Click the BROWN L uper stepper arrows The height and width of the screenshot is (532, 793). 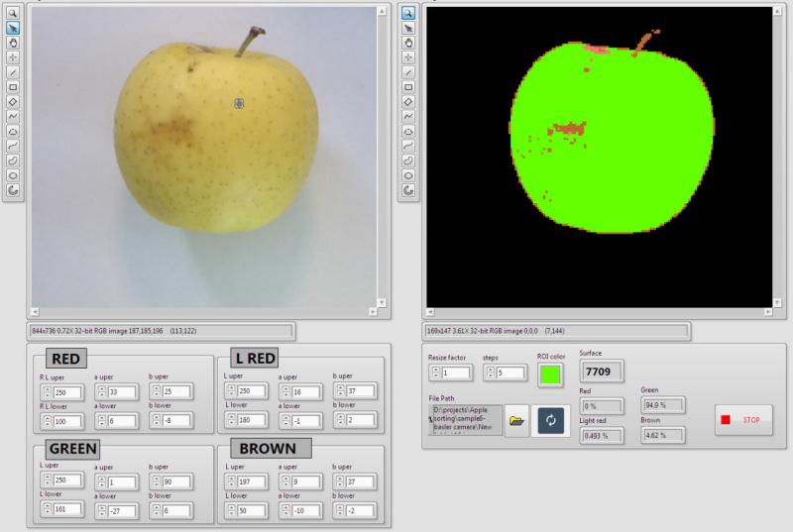233,482
